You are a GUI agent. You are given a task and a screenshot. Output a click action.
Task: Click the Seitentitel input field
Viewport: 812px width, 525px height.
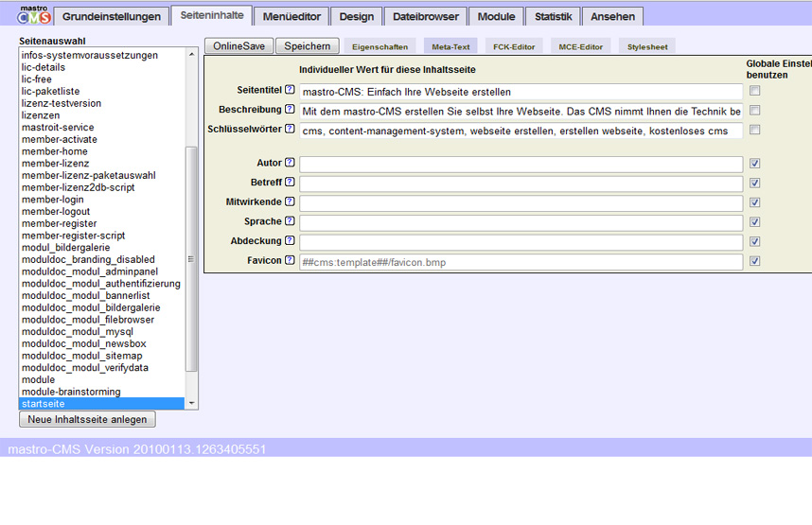tap(521, 92)
